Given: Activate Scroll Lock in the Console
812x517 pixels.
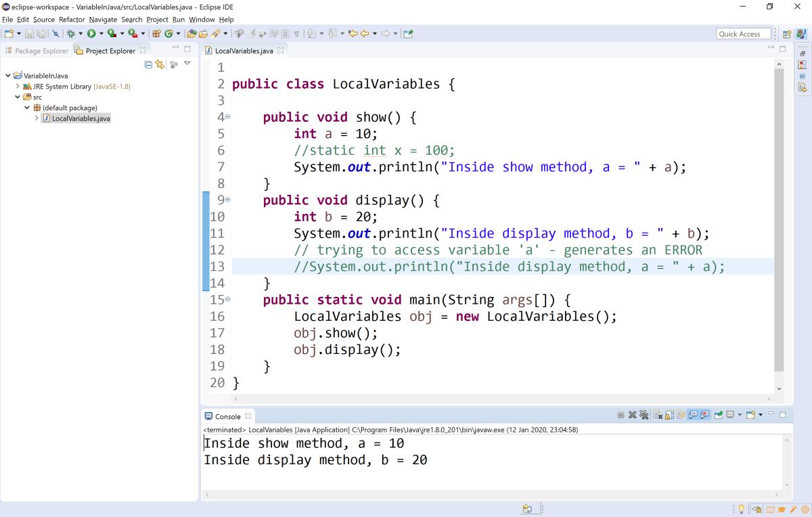Looking at the screenshot, I should tap(669, 415).
